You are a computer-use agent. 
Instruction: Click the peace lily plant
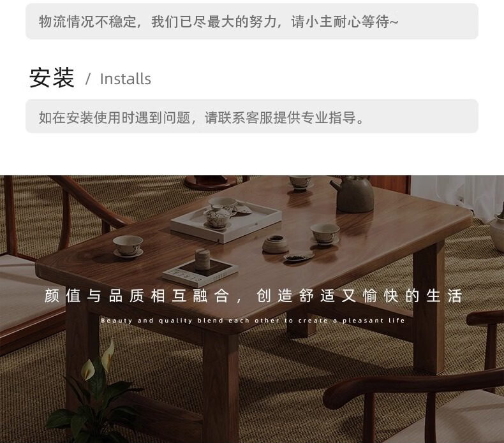tap(92, 393)
